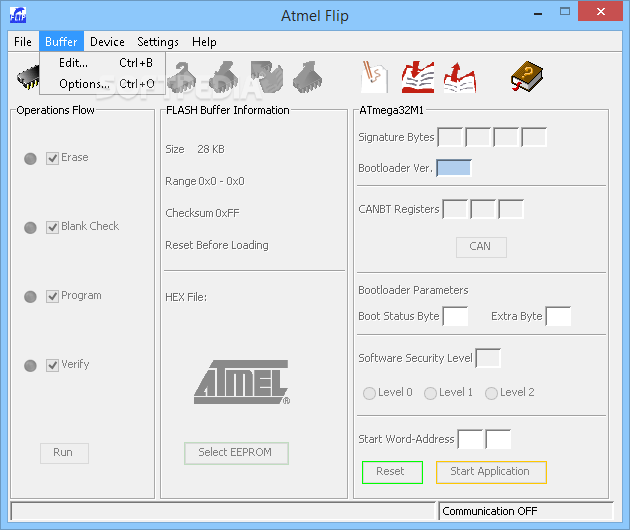Viewport: 630px width, 530px height.
Task: Click the second Signature Bytes field
Action: tap(478, 137)
